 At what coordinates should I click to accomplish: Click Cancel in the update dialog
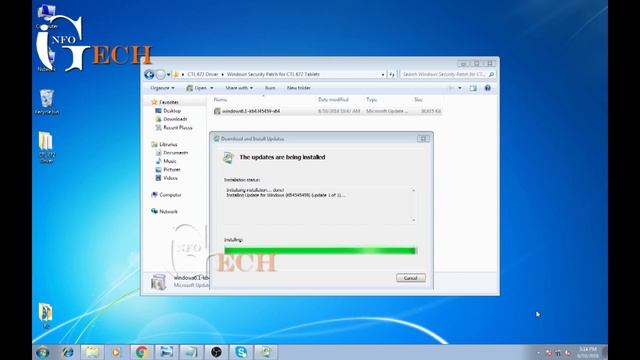click(x=411, y=278)
